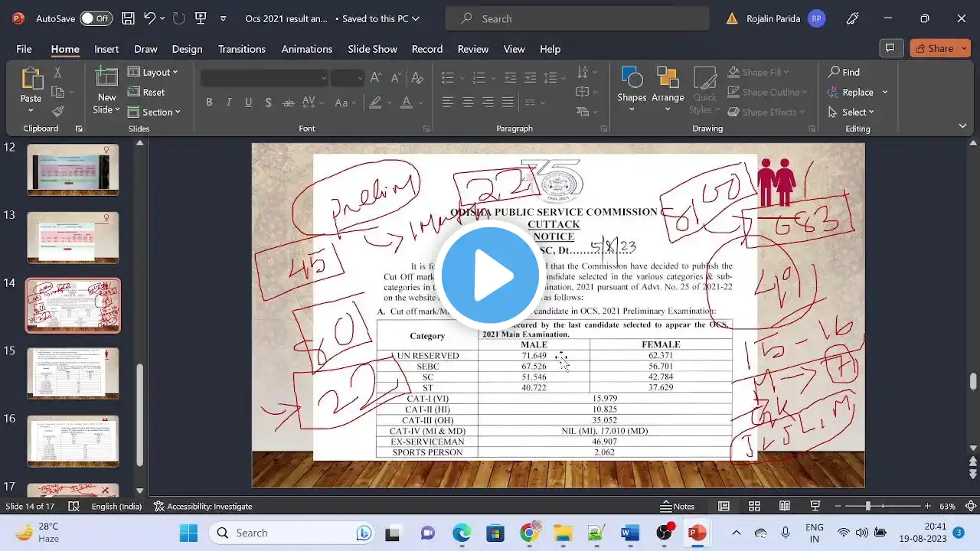Apply Underline formatting
The image size is (980, 551).
click(x=248, y=103)
